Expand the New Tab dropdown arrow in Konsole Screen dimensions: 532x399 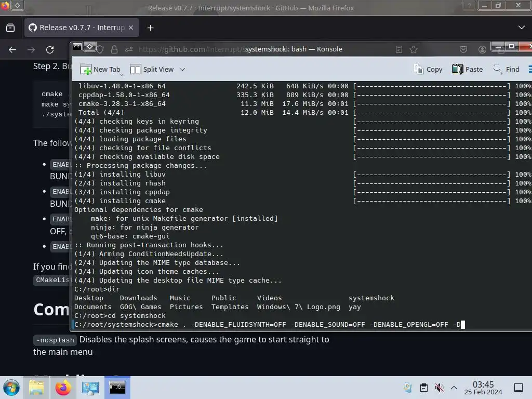pos(122,74)
